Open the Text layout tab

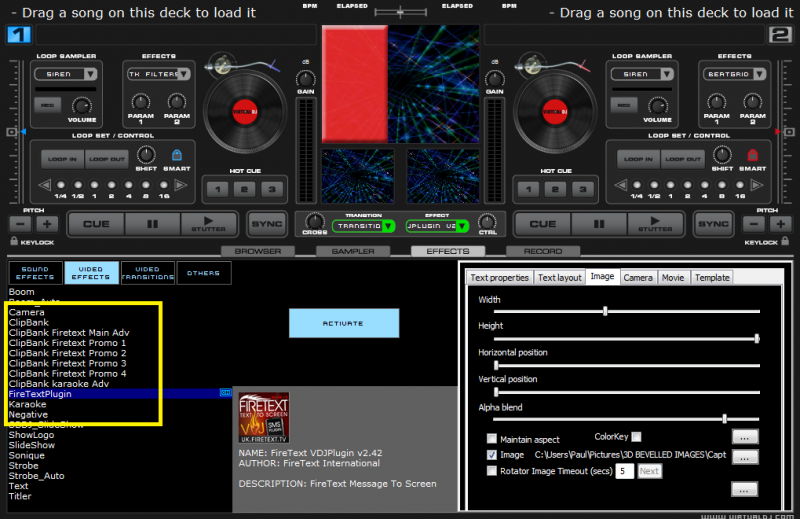pyautogui.click(x=560, y=277)
